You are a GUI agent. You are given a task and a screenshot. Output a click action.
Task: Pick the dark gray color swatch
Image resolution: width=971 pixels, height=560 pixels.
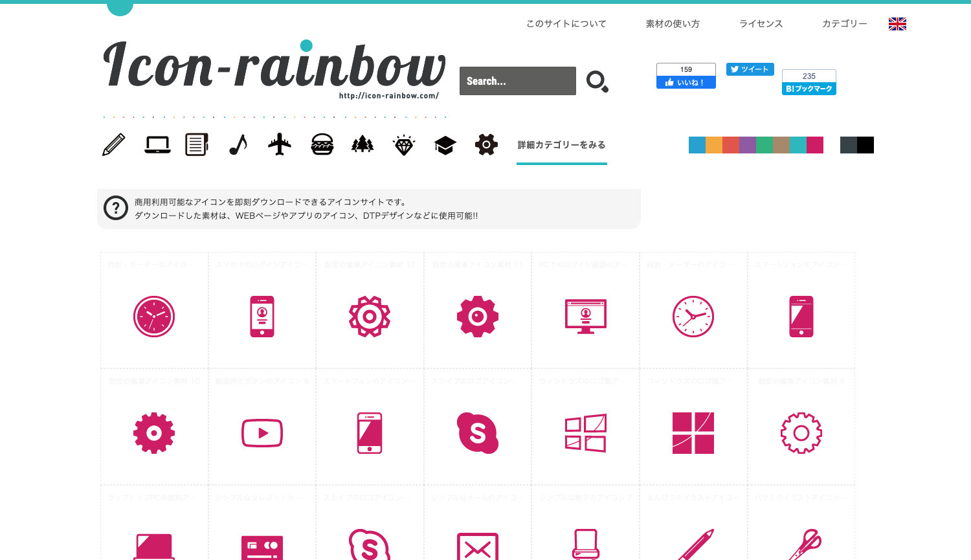click(x=849, y=145)
